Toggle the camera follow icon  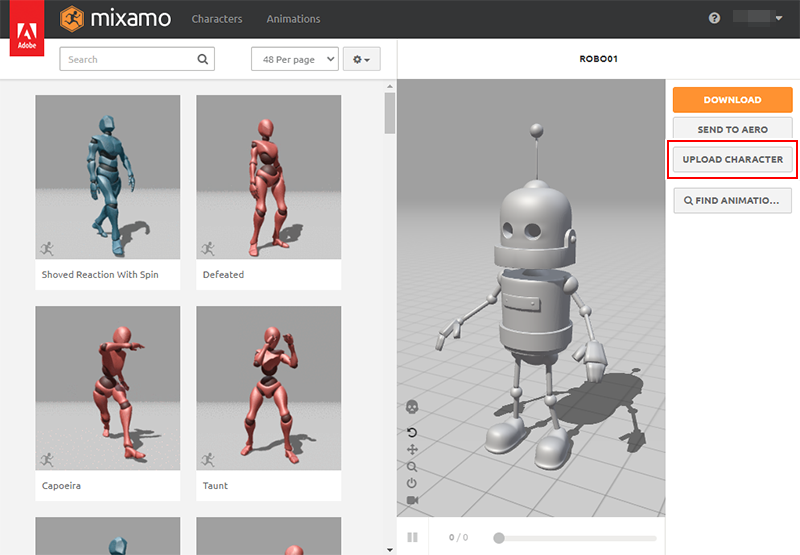click(x=412, y=499)
